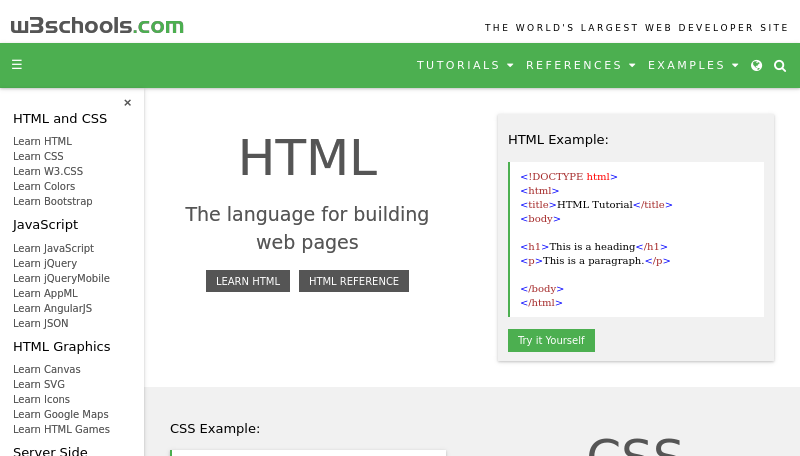The height and width of the screenshot is (456, 800).
Task: Click the 'CSS Example:' heading
Action: [x=215, y=428]
